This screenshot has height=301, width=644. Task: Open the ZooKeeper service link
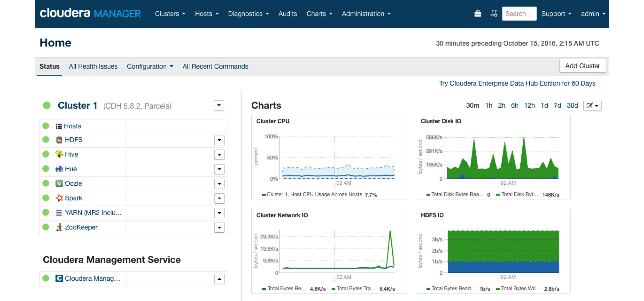click(x=81, y=227)
